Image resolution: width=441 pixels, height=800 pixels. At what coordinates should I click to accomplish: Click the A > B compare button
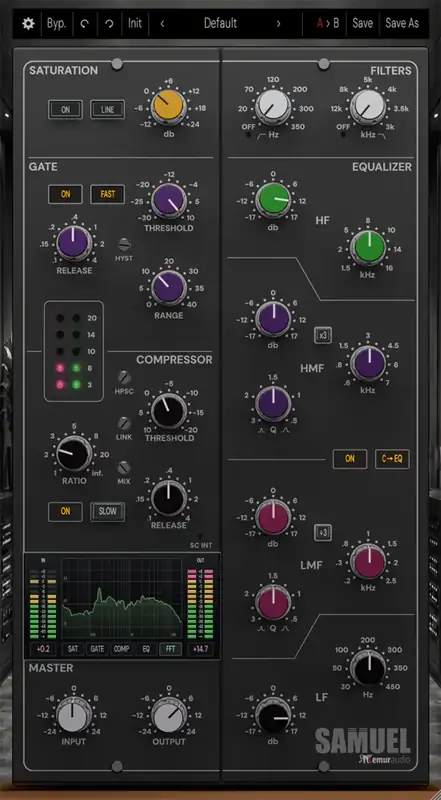[328, 23]
